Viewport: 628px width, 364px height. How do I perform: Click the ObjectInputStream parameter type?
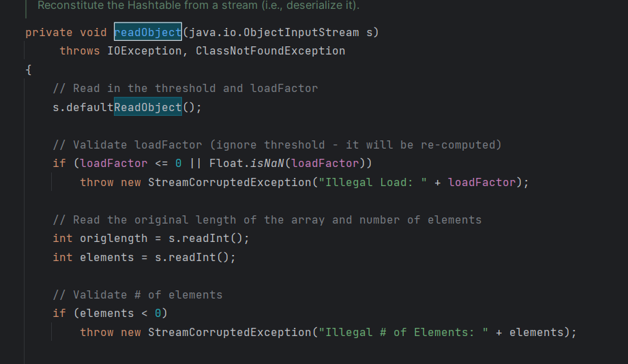301,33
